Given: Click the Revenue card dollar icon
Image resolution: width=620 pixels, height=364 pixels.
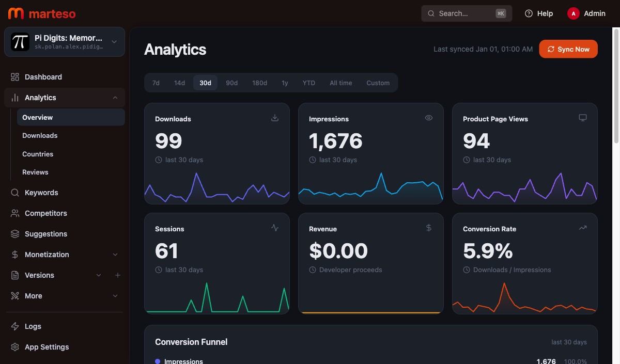Looking at the screenshot, I should (x=429, y=228).
